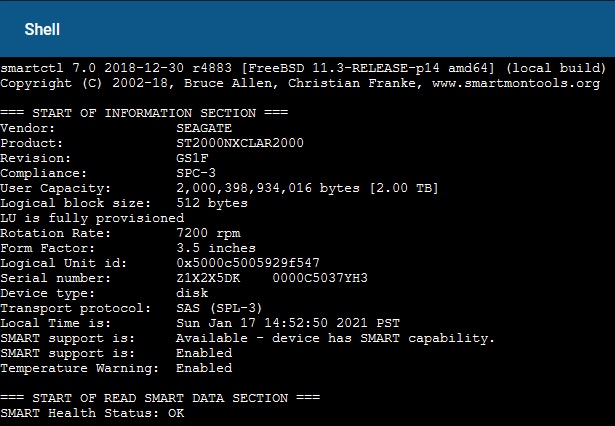The height and width of the screenshot is (426, 615).
Task: Click the SPC-3 compliance value
Action: [196, 173]
